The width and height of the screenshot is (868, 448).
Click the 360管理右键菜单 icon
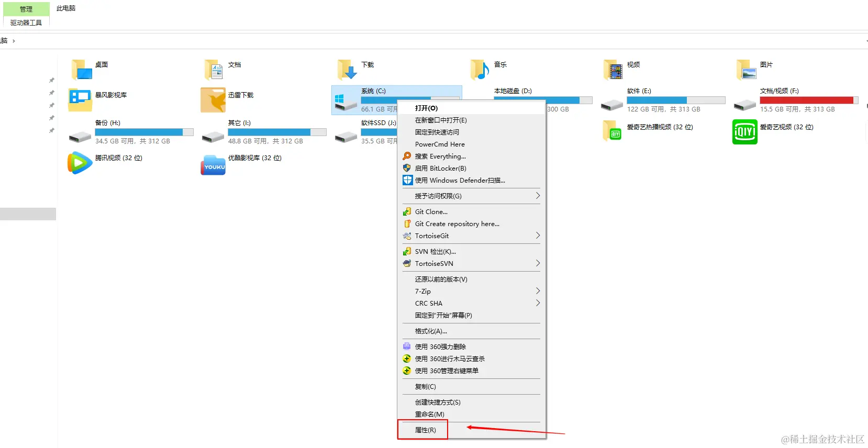pyautogui.click(x=407, y=371)
